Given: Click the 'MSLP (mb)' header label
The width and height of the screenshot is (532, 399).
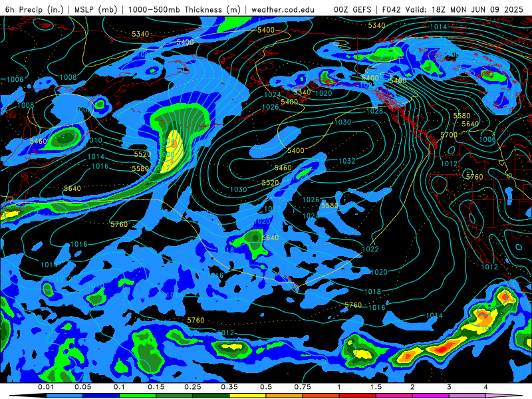Looking at the screenshot, I should click(96, 9).
